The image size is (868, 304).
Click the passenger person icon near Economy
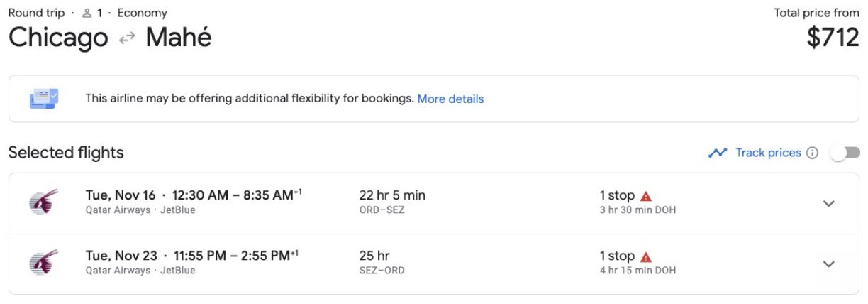pyautogui.click(x=87, y=13)
